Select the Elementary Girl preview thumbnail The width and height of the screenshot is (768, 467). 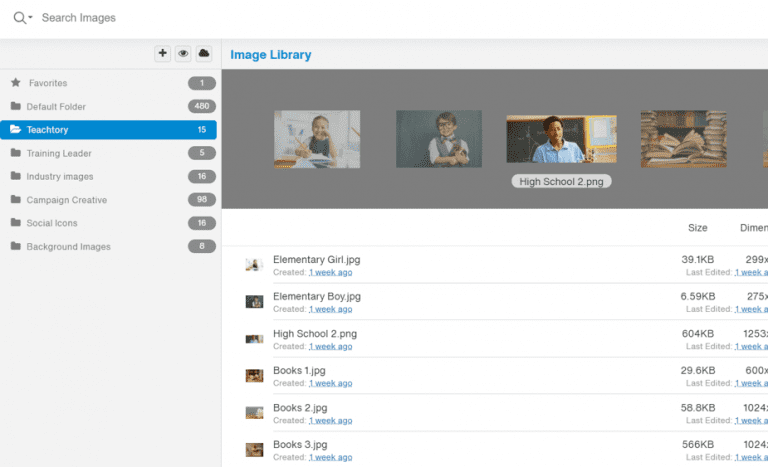point(317,139)
